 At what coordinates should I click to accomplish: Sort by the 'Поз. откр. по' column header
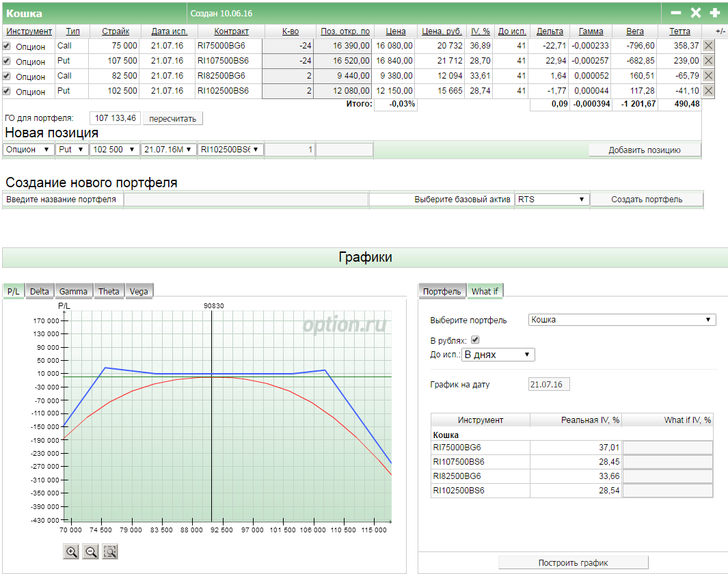click(x=345, y=31)
